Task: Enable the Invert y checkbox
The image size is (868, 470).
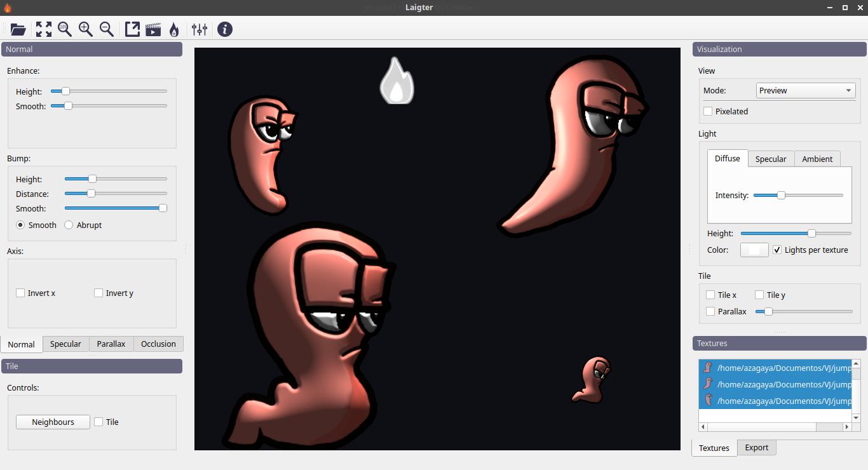Action: click(x=98, y=293)
